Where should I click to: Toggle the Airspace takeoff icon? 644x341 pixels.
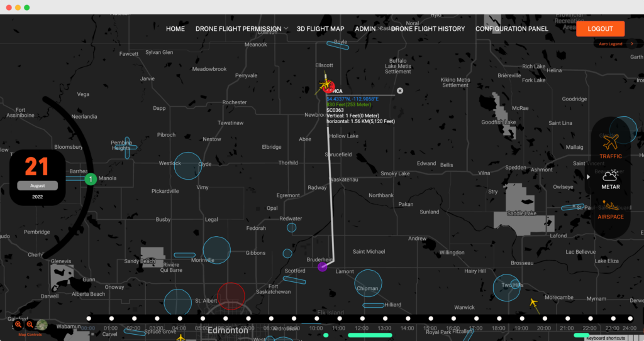click(x=610, y=205)
